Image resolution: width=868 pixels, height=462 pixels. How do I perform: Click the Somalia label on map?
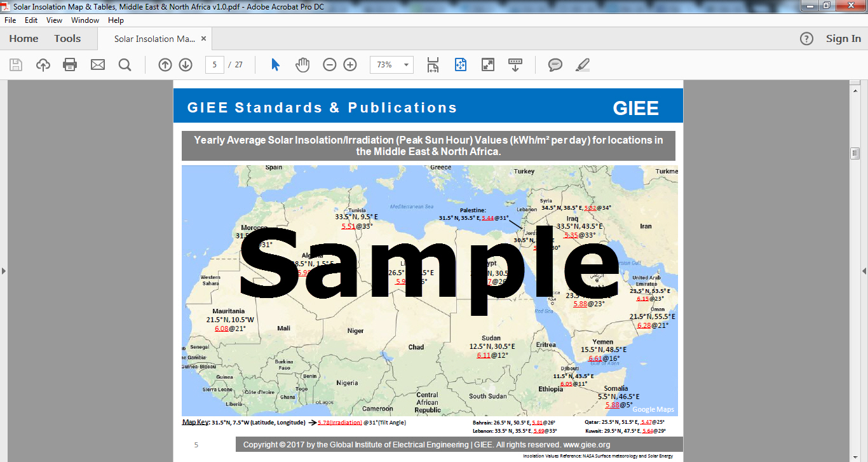[616, 388]
